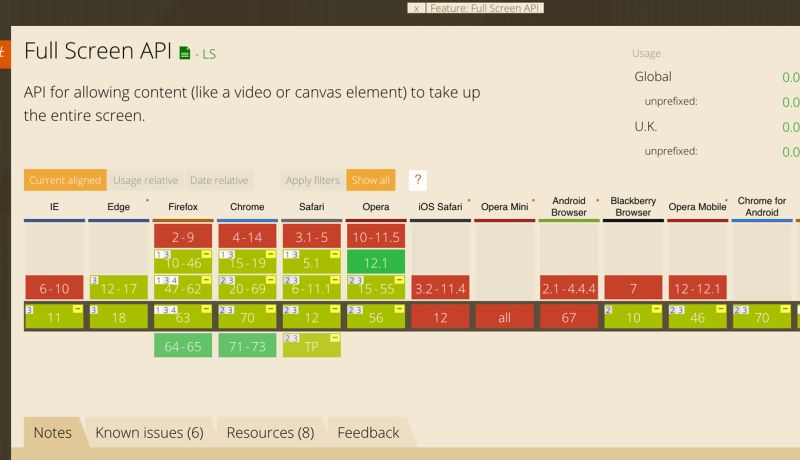
Task: Select the Safari 5.1 cell
Action: tap(311, 262)
